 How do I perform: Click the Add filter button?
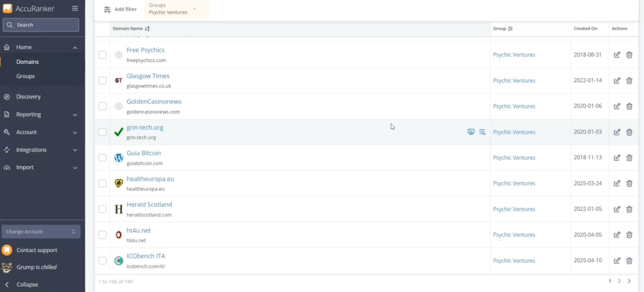tap(120, 9)
